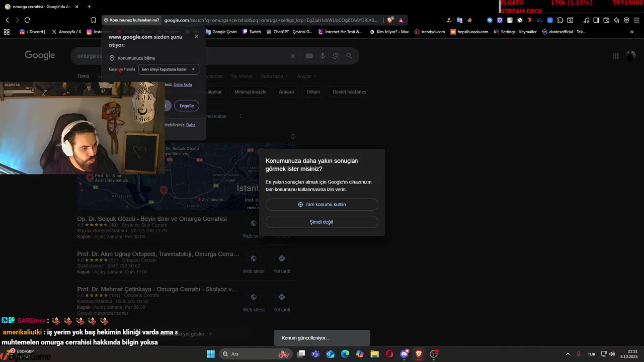
Task: Open trendyol.com bookmark
Action: coord(430,32)
